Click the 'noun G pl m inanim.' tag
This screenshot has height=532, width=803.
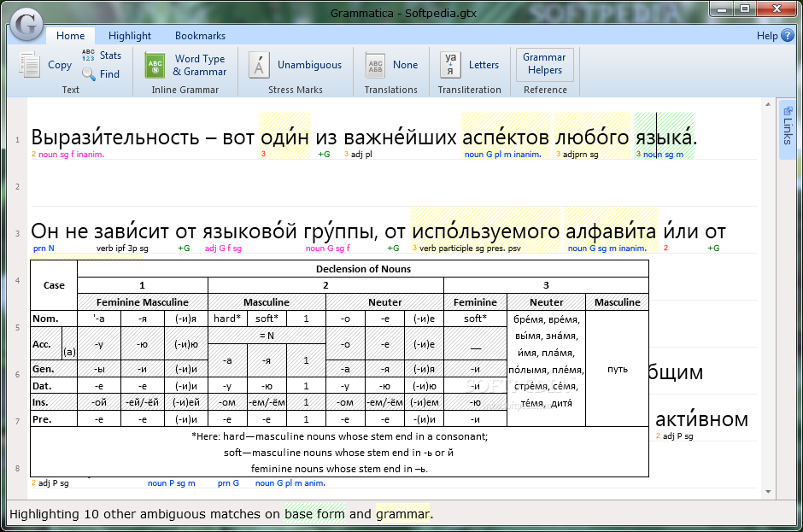[502, 154]
